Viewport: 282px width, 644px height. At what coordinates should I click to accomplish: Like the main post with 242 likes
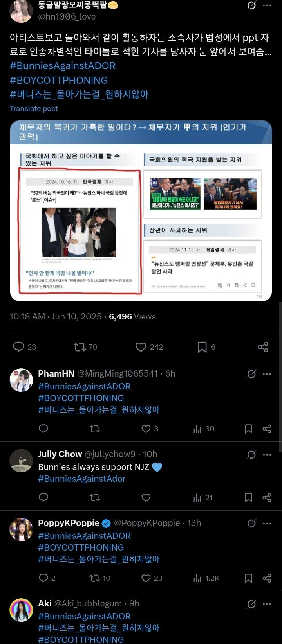[x=149, y=347]
